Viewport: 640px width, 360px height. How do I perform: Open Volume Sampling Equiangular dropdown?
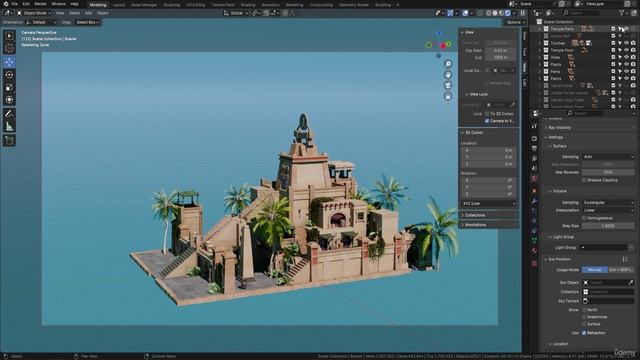pos(608,203)
